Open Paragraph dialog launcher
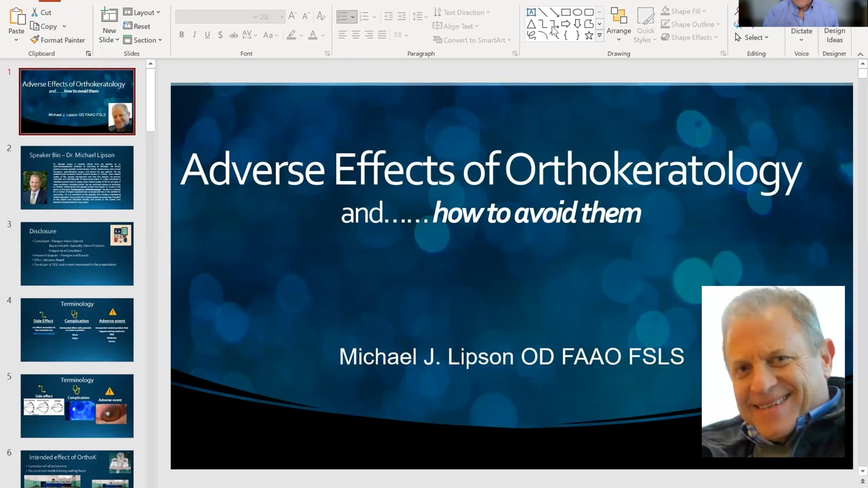 point(515,54)
